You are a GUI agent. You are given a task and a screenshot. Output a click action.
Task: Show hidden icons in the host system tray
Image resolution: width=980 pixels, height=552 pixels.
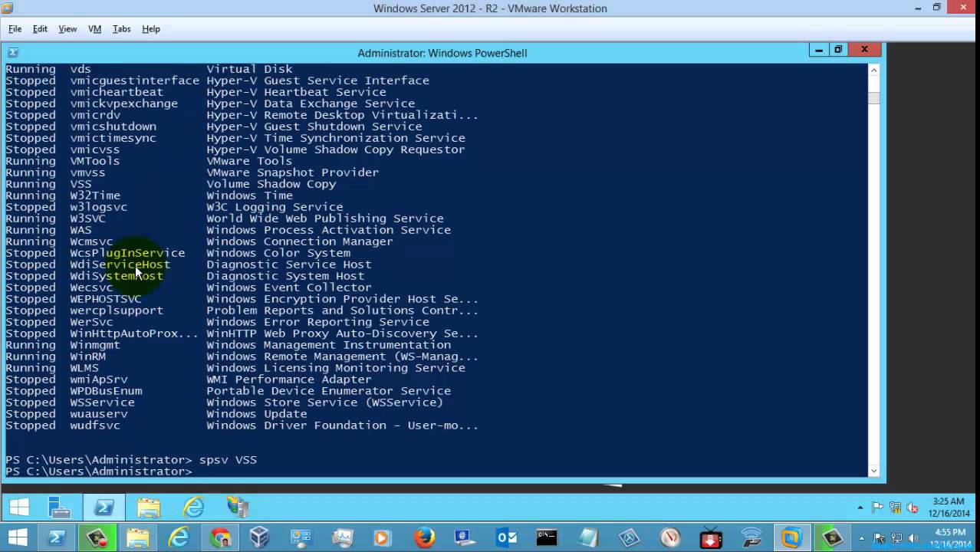tap(863, 538)
